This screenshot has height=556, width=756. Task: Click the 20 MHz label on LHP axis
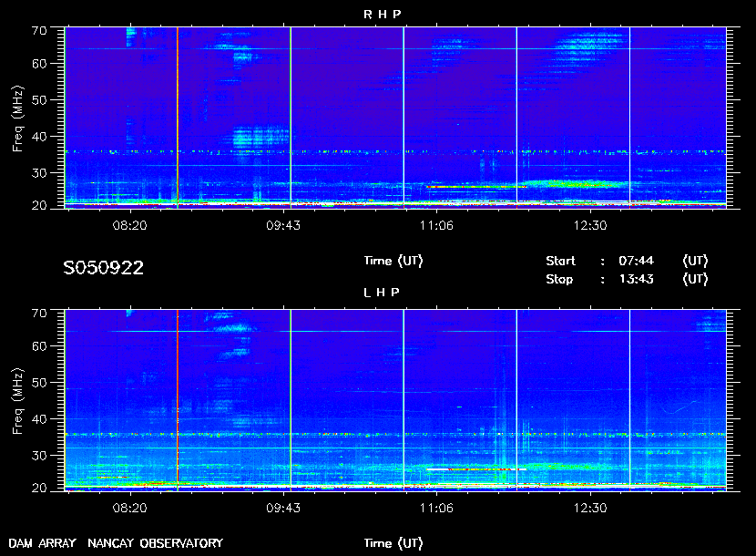(x=39, y=489)
